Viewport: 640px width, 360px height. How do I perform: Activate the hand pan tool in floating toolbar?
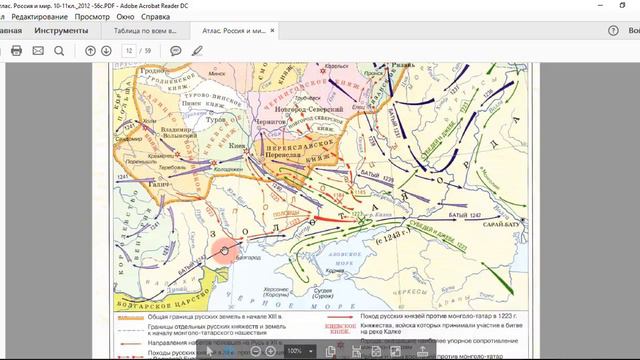229,351
